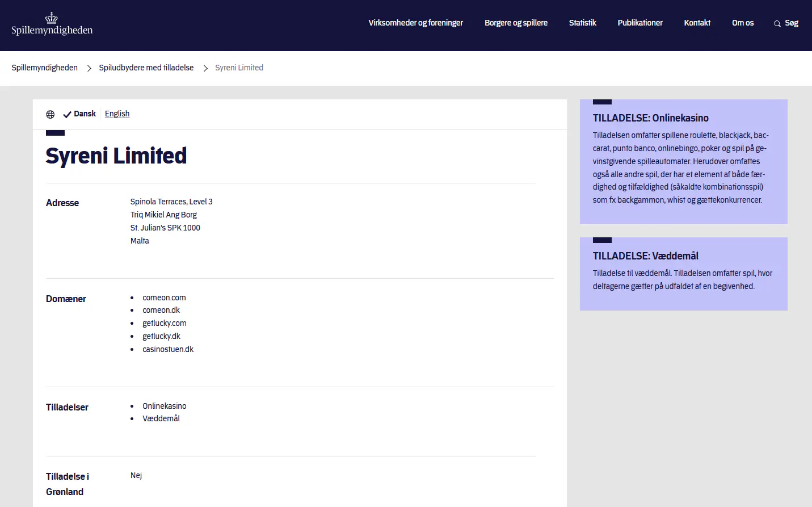The image size is (812, 507).
Task: Click the St. Julian's SPK 1000 line
Action: 165,228
